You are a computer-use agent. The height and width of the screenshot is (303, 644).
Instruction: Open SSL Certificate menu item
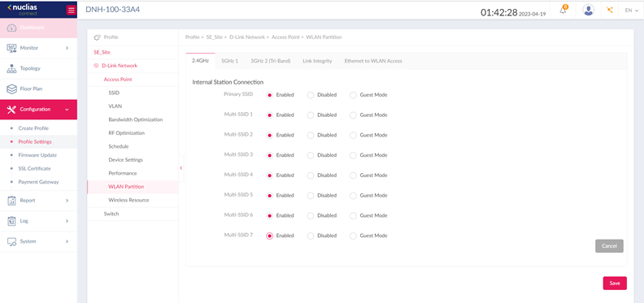[34, 169]
